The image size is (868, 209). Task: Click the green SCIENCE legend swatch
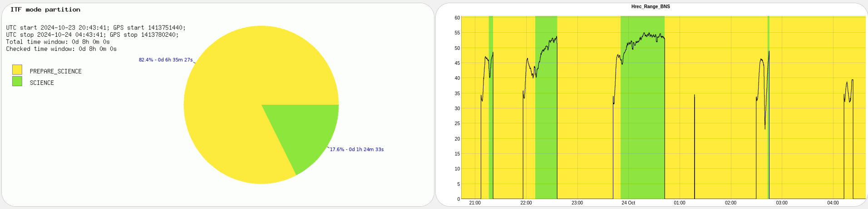click(17, 82)
